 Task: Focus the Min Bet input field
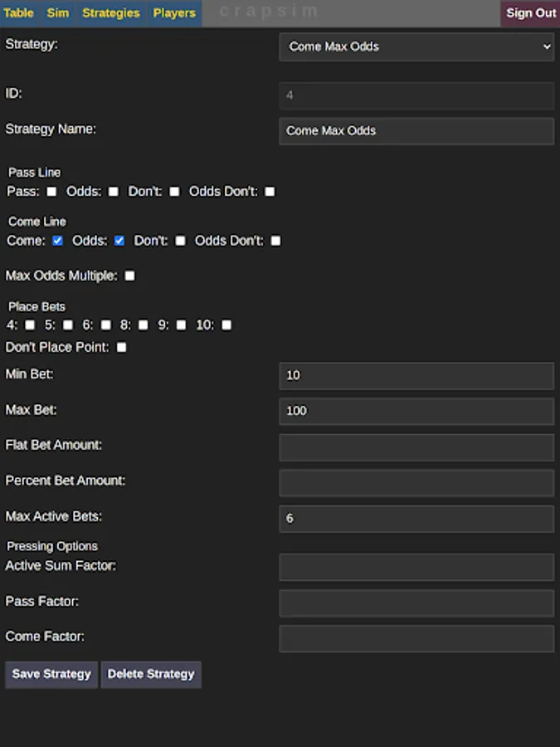416,376
